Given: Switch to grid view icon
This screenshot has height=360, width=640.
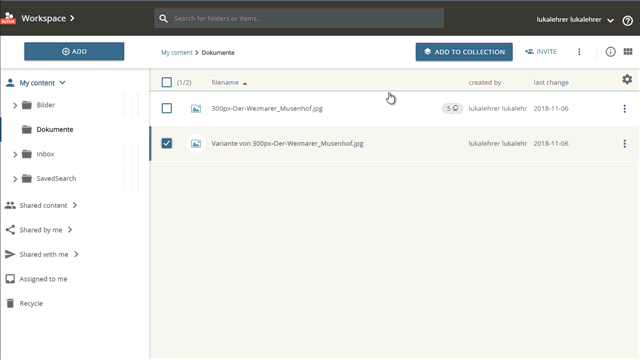Looking at the screenshot, I should point(628,51).
